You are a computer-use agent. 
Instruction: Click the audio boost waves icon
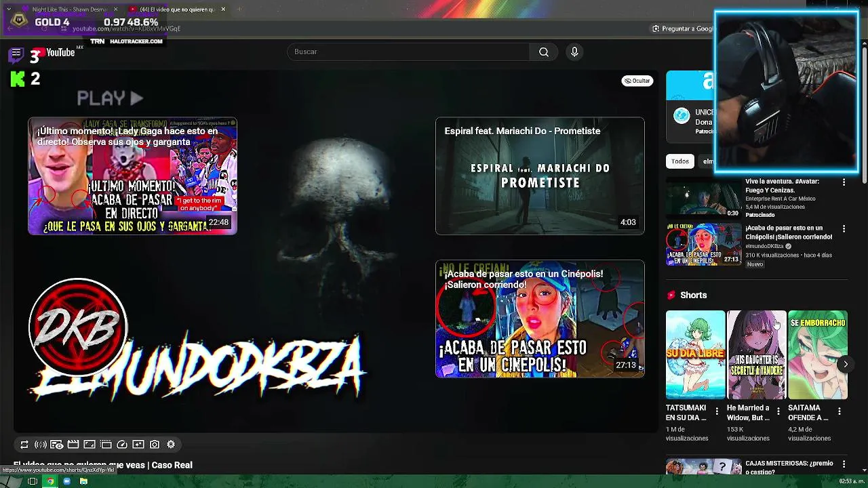coord(41,445)
